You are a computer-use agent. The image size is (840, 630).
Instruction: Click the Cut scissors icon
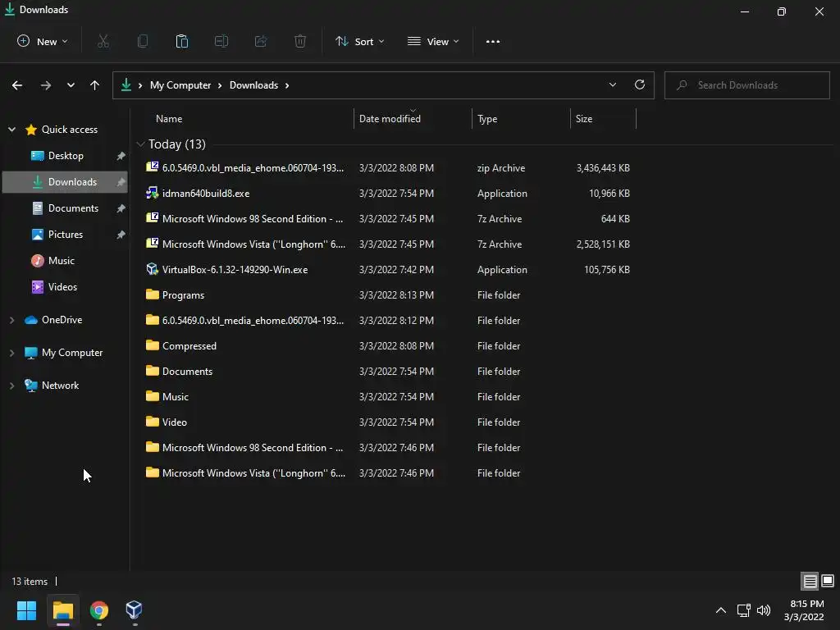[x=103, y=41]
